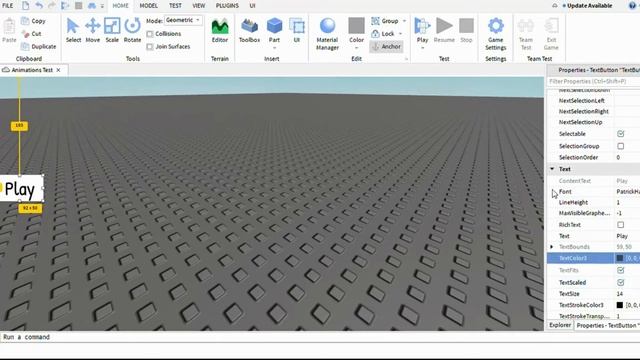
Task: Open the UI insert tool
Action: [297, 31]
